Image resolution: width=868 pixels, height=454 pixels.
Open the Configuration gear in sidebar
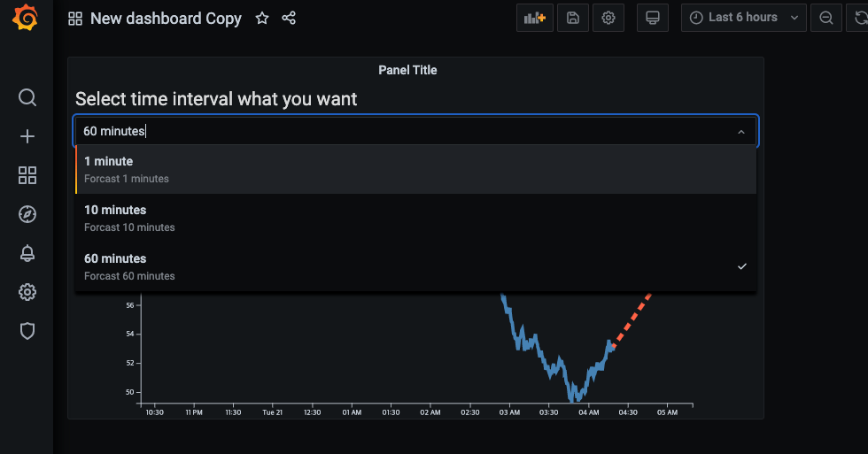[x=27, y=292]
